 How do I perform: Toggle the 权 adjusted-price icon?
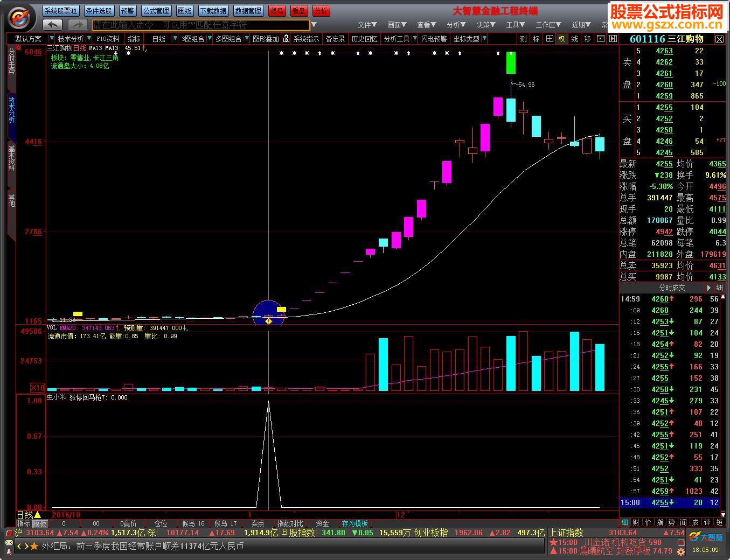coord(562,39)
